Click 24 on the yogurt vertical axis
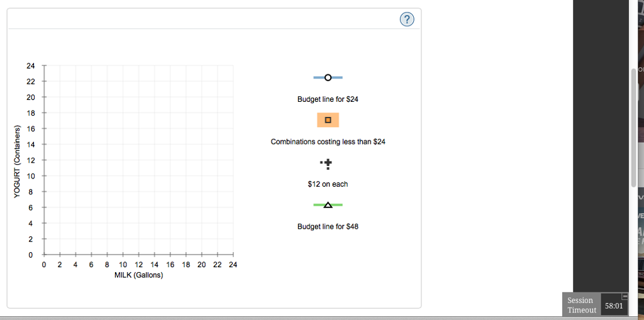644x320 pixels. [x=31, y=66]
